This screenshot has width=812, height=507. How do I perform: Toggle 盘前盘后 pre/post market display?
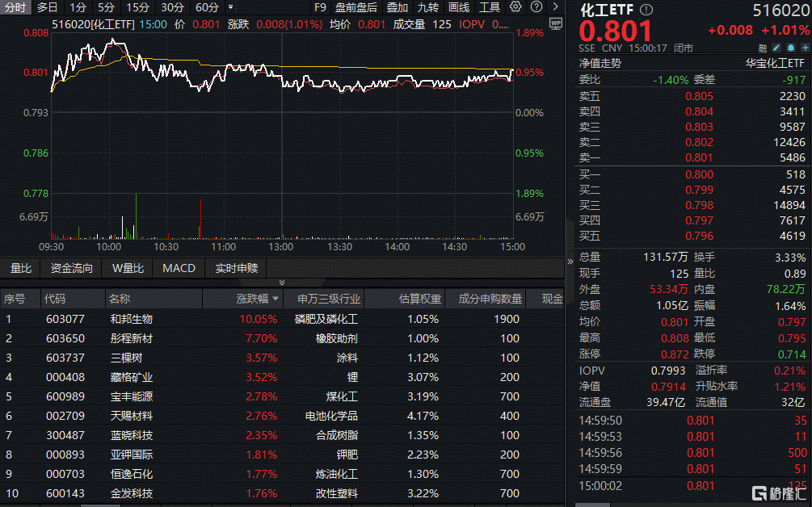356,7
